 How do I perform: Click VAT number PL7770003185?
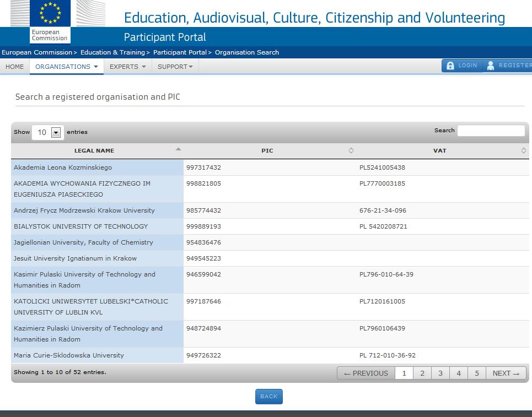(382, 183)
